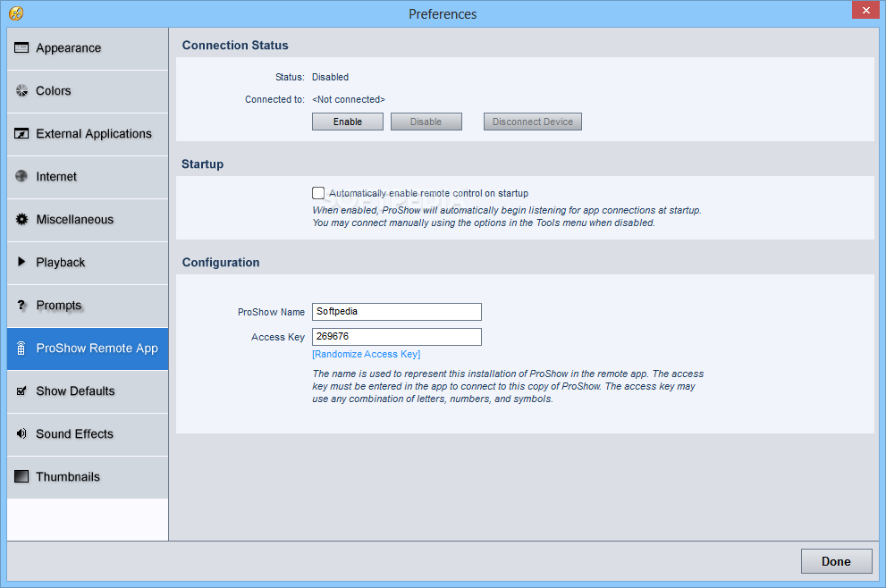Click the 'Connection Status' heading

coord(235,46)
